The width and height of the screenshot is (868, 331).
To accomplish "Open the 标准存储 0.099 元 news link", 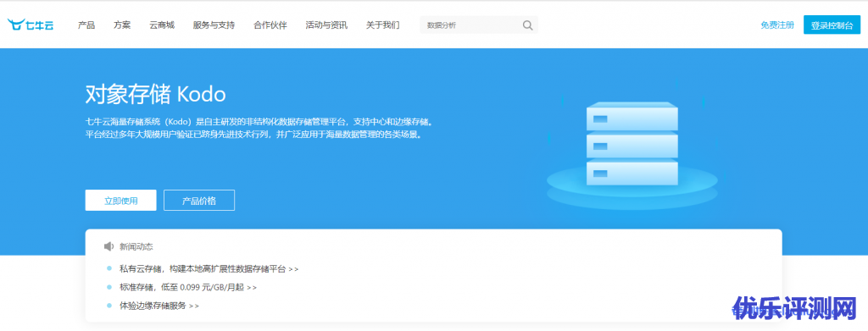I will tap(188, 287).
